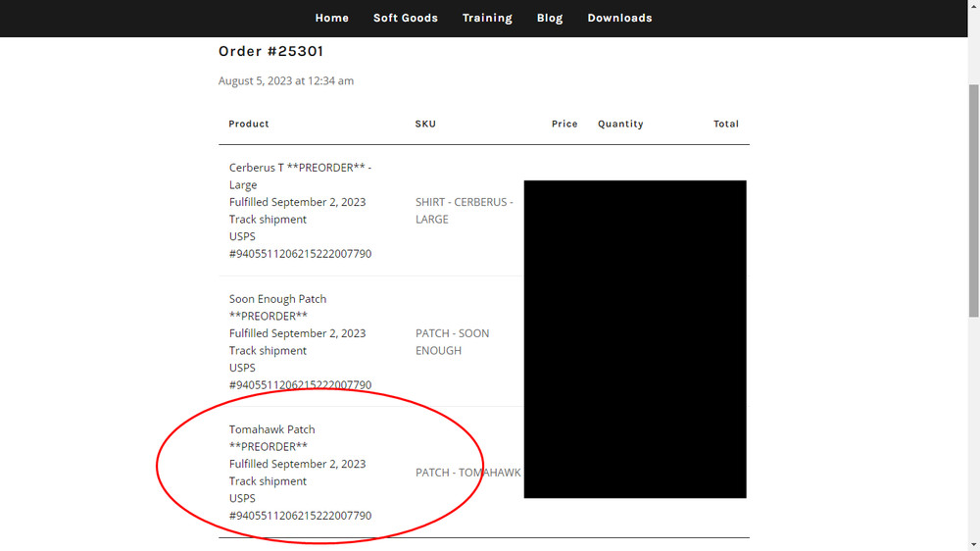Click the scrollbar down arrow
The image size is (980, 551).
(x=973, y=544)
